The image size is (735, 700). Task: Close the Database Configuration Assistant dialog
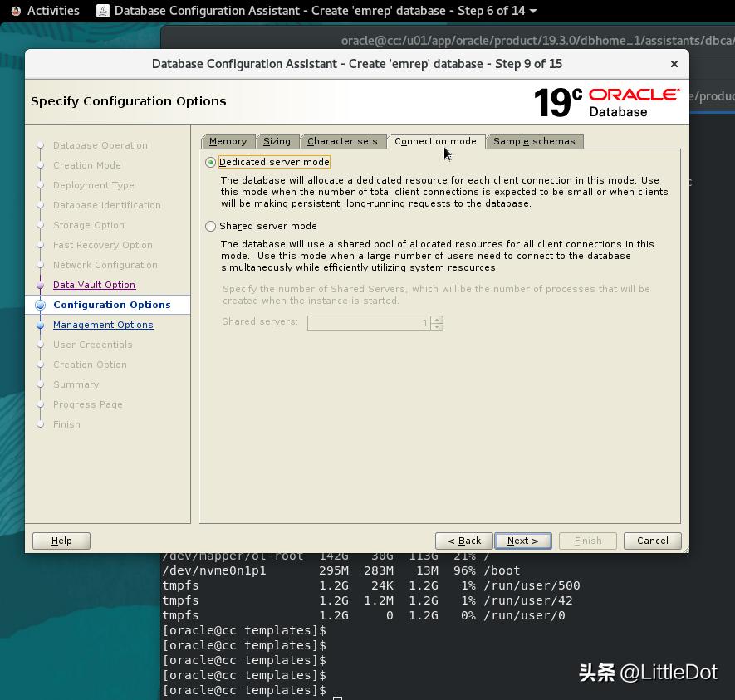coord(674,64)
